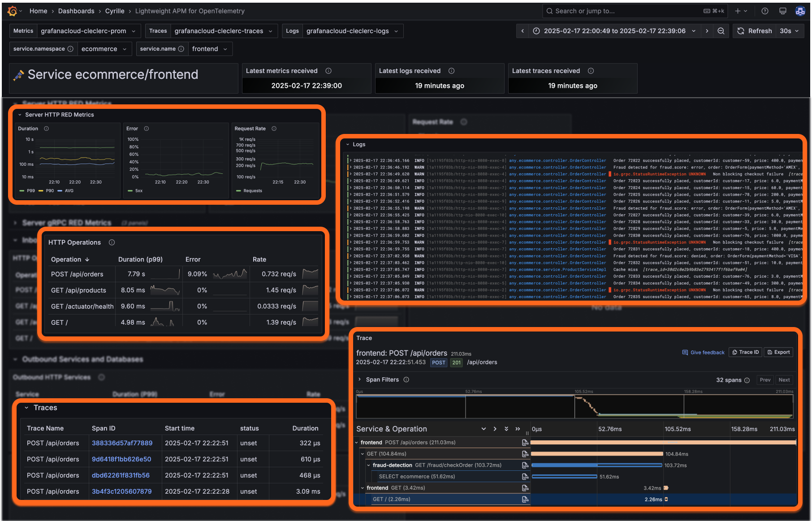Click the service.name info icon
The width and height of the screenshot is (812, 521).
tap(181, 49)
